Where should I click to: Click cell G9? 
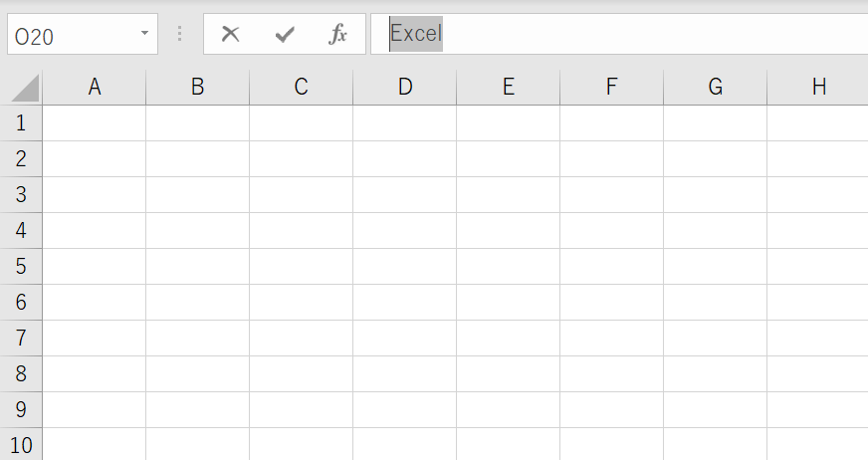pos(716,410)
